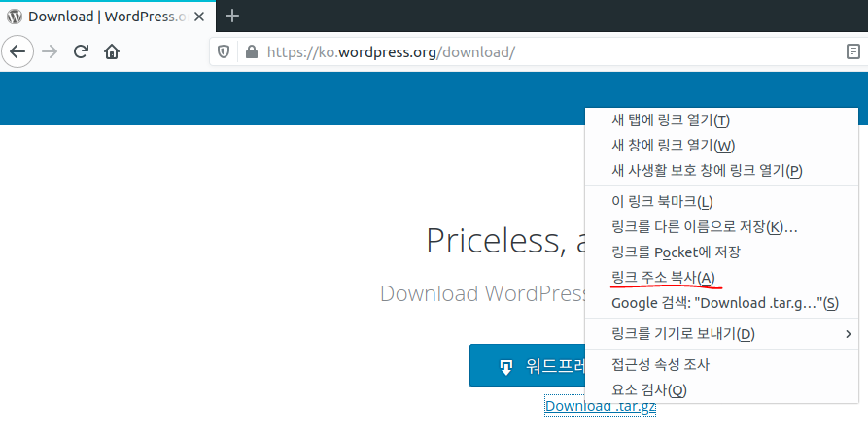Toggle reader view icon in address bar
The height and width of the screenshot is (437, 868).
point(853,52)
